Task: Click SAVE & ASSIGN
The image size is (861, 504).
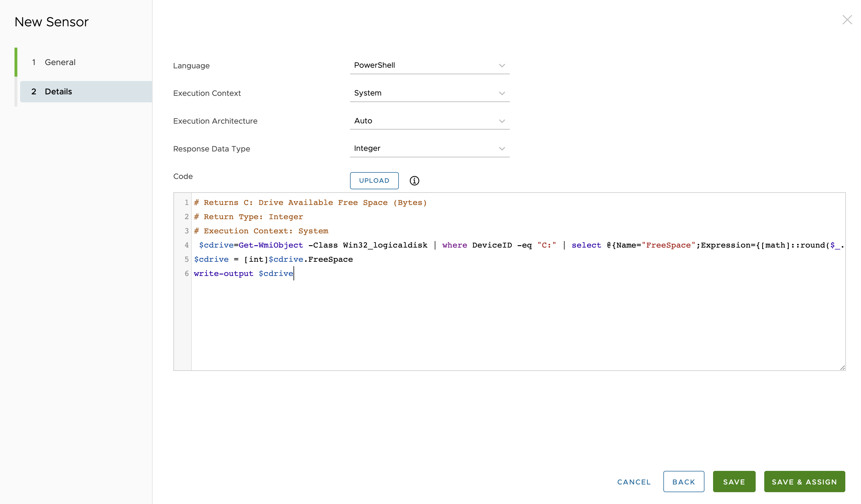Action: click(x=804, y=482)
